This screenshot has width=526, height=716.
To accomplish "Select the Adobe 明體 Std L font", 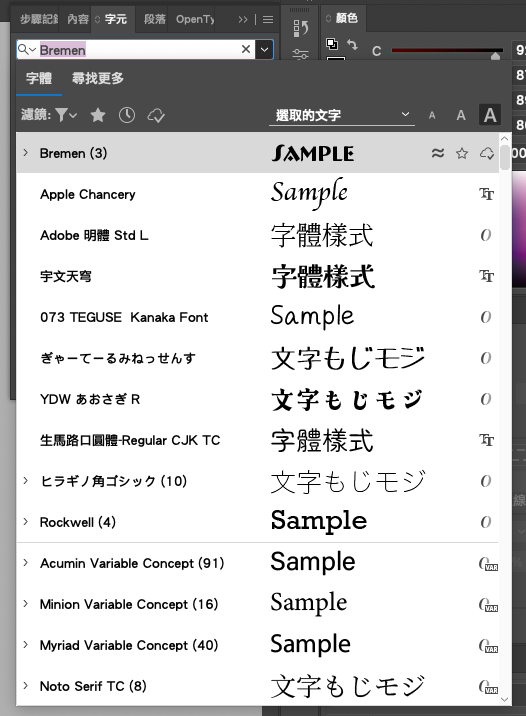I will pyautogui.click(x=257, y=235).
